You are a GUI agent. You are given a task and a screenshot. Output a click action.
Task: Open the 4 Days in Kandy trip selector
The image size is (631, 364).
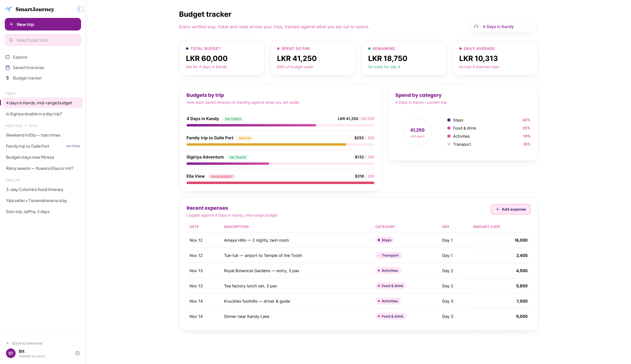click(503, 27)
